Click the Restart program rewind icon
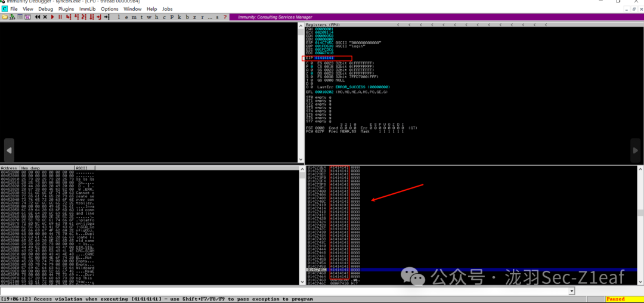The height and width of the screenshot is (303, 644). point(38,17)
